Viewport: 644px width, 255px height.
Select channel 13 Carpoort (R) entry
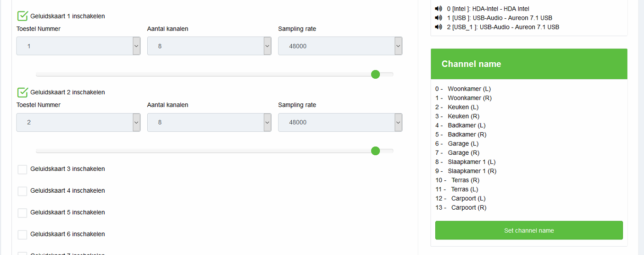pos(468,208)
